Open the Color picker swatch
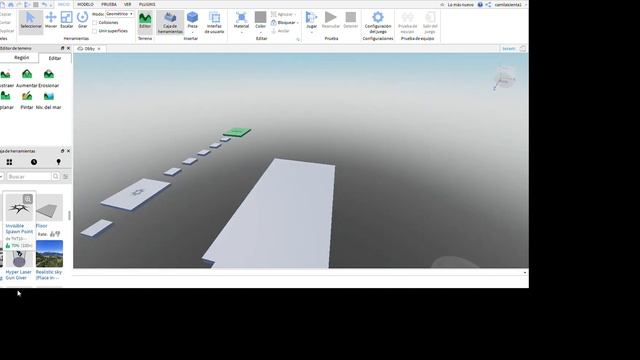The image size is (640, 360). pos(260,17)
